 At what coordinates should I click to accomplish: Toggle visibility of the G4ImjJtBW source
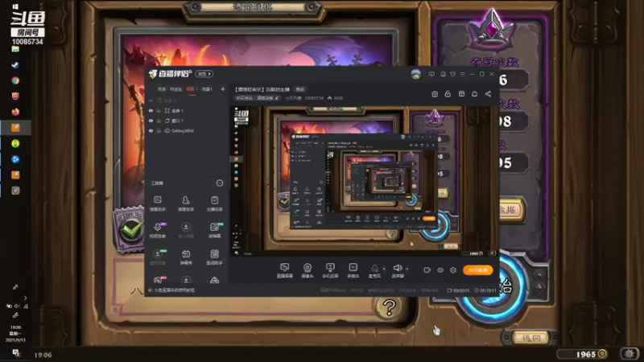(151, 130)
